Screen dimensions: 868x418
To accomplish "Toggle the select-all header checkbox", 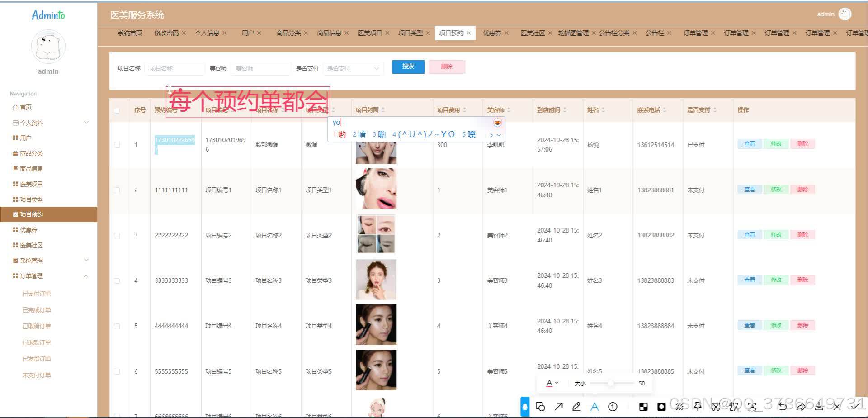I will pyautogui.click(x=117, y=110).
